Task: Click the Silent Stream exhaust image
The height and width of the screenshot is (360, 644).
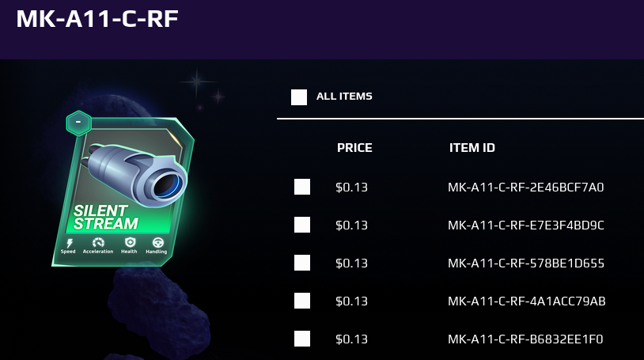Action: point(134,174)
